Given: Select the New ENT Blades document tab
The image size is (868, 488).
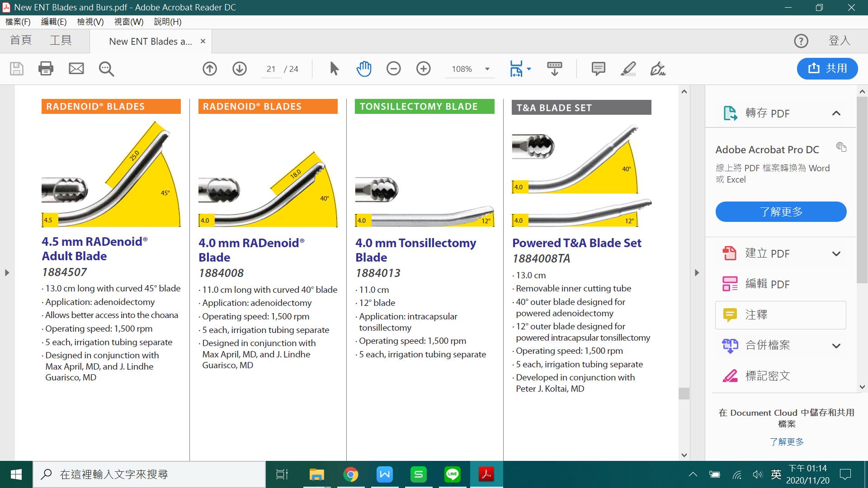Looking at the screenshot, I should [x=151, y=42].
